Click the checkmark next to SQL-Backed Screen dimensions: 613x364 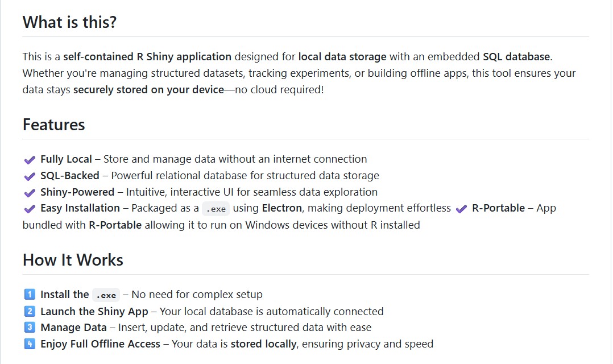(30, 176)
